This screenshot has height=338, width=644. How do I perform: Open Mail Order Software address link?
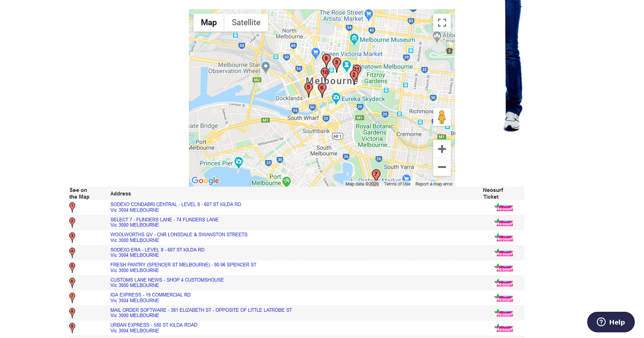[x=201, y=313]
